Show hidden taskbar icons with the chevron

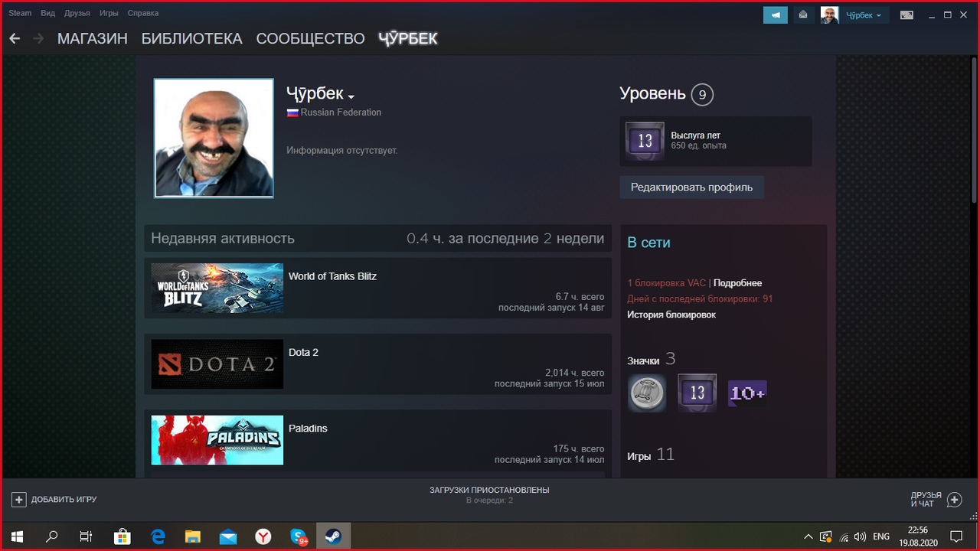808,536
